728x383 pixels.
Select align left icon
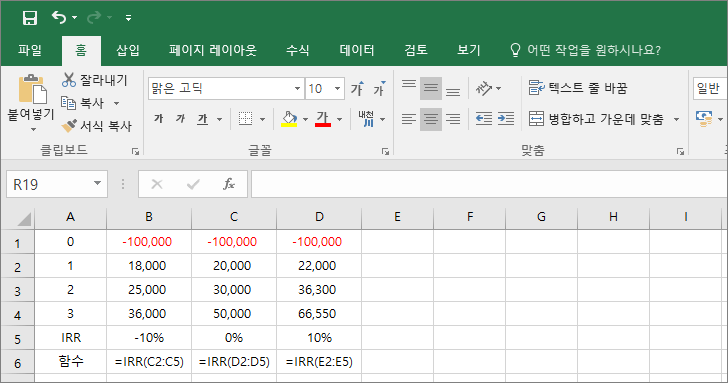click(409, 119)
